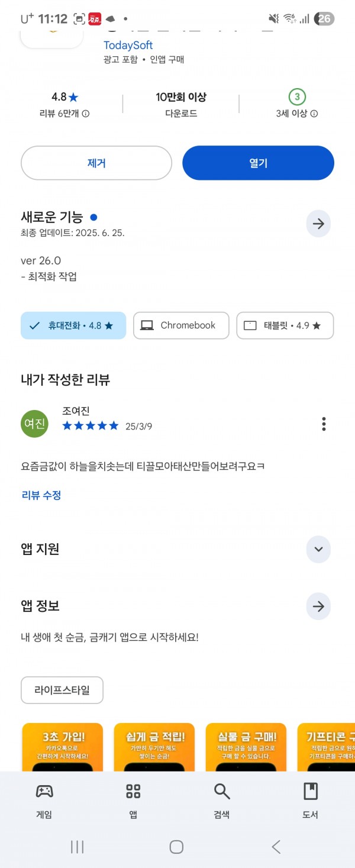This screenshot has width=355, height=868.
Task: Tap the Android home button
Action: (176, 847)
